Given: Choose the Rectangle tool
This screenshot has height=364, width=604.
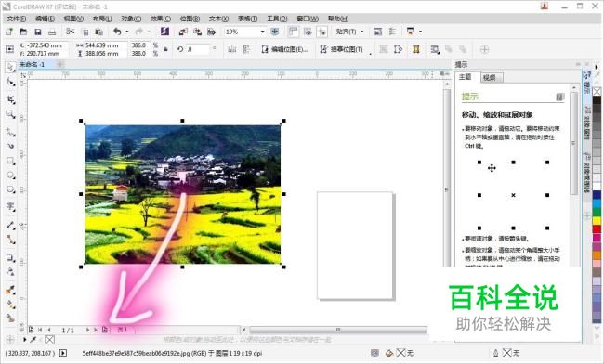Looking at the screenshot, I should 10,161.
